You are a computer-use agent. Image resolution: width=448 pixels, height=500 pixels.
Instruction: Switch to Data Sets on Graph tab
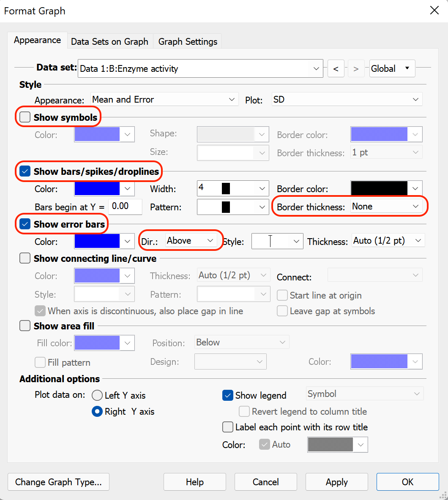pyautogui.click(x=109, y=41)
